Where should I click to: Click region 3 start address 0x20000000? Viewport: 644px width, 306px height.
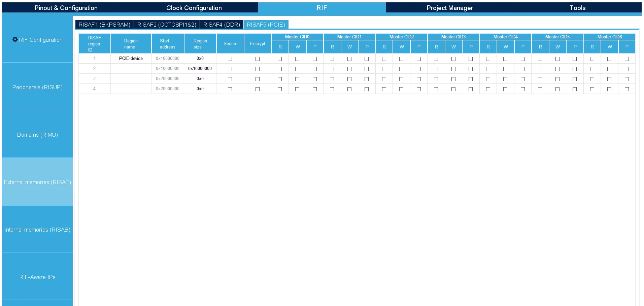(x=168, y=79)
